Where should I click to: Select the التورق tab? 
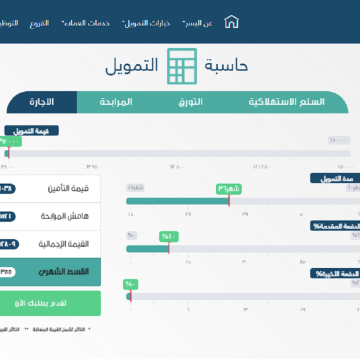(x=190, y=102)
